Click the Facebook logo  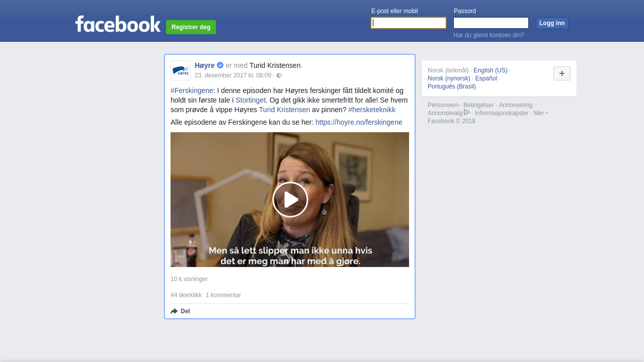click(x=118, y=24)
